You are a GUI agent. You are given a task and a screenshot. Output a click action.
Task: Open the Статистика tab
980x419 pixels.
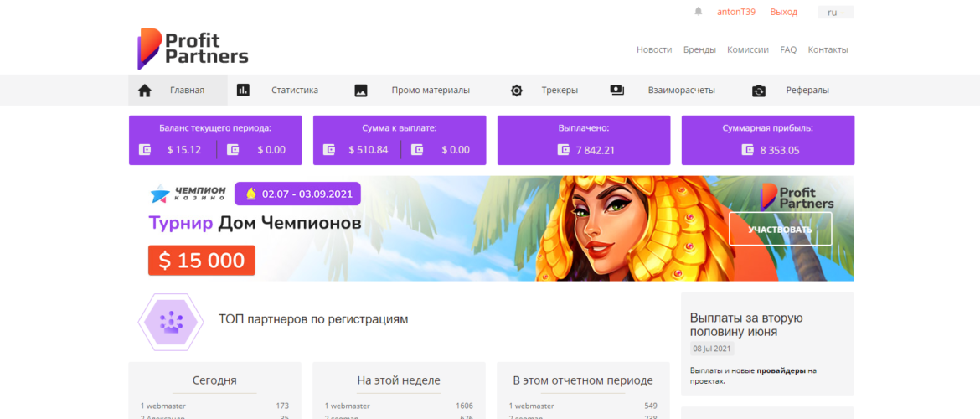pyautogui.click(x=294, y=90)
